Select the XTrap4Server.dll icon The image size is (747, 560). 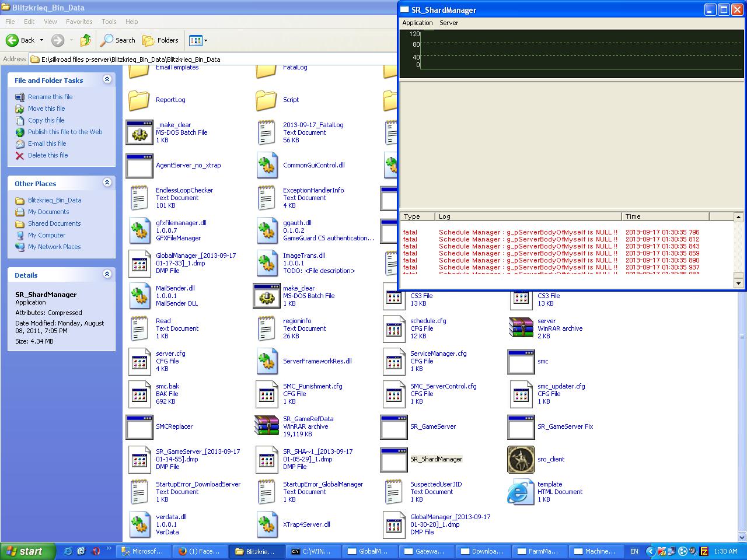coord(267,524)
